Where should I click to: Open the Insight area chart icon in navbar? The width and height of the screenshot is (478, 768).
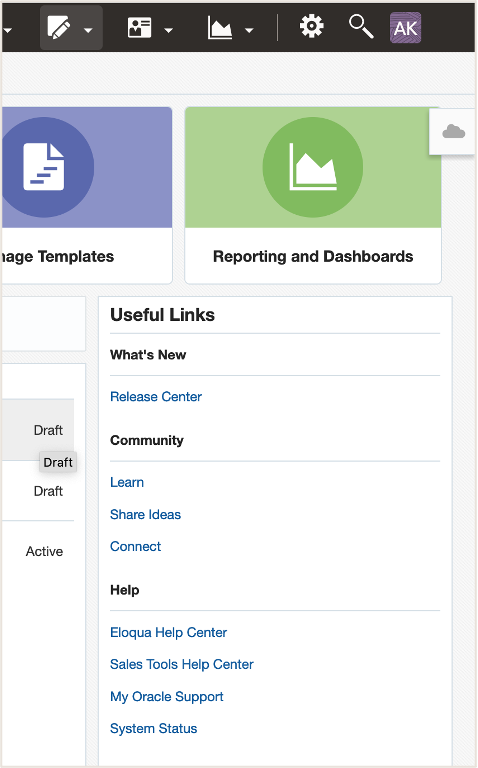pos(220,27)
